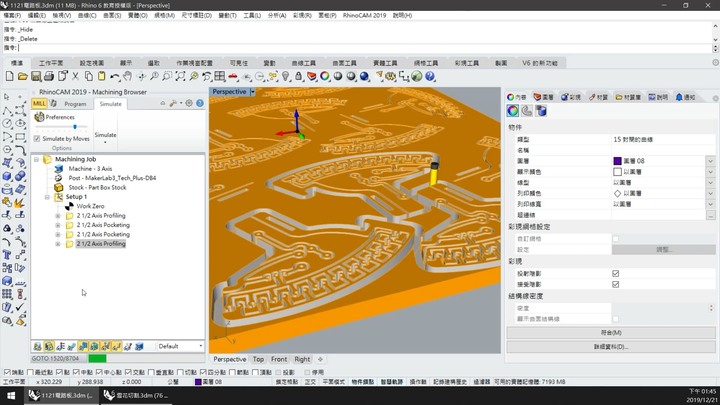Toggle the 接受陰影 checkbox in properties
Image resolution: width=720 pixels, height=405 pixels.
(x=615, y=284)
